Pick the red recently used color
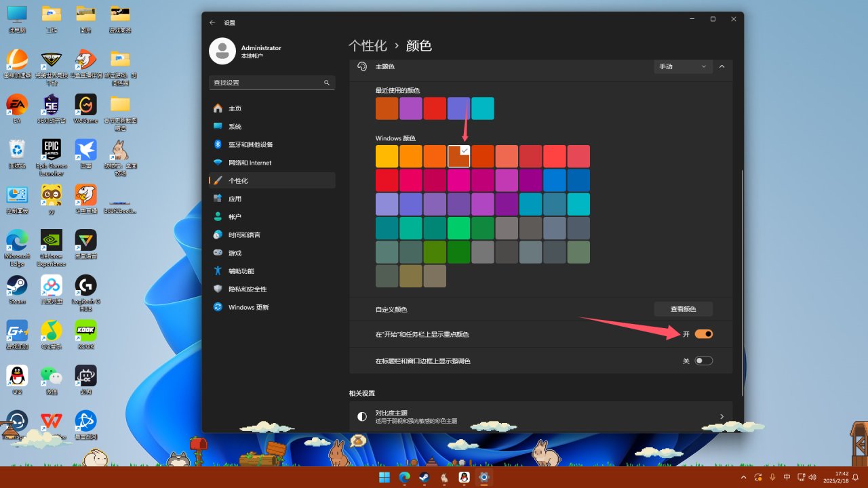868x488 pixels. [x=435, y=108]
